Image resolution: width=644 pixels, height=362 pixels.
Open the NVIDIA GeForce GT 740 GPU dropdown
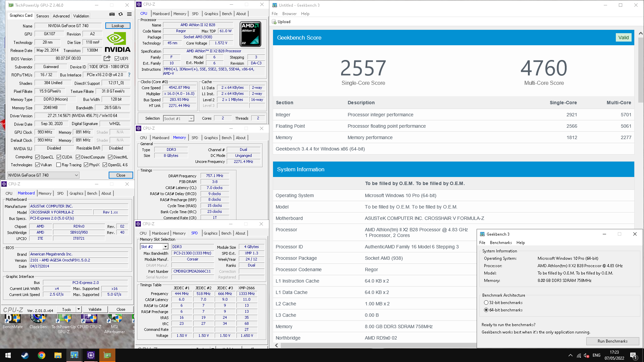pyautogui.click(x=43, y=175)
